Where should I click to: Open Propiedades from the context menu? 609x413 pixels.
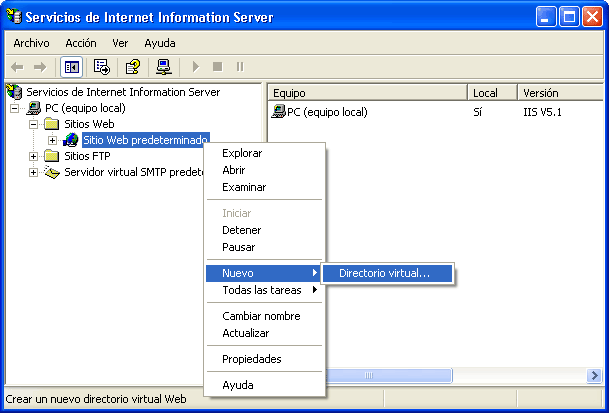pyautogui.click(x=264, y=359)
